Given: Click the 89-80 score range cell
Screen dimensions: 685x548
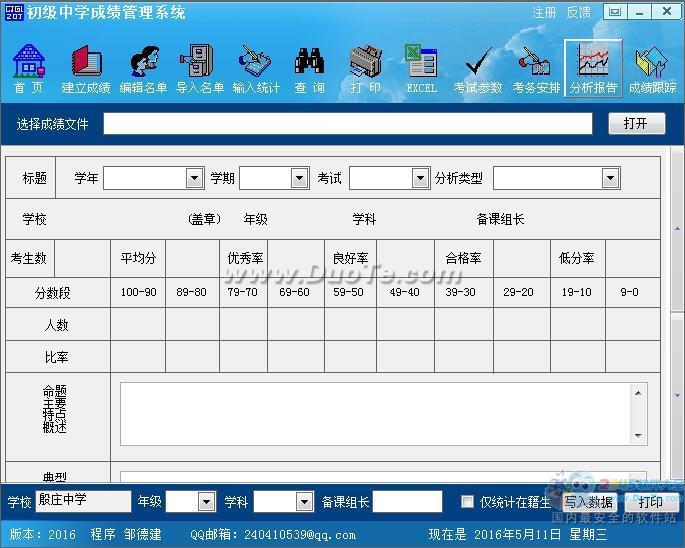Looking at the screenshot, I should [x=191, y=292].
